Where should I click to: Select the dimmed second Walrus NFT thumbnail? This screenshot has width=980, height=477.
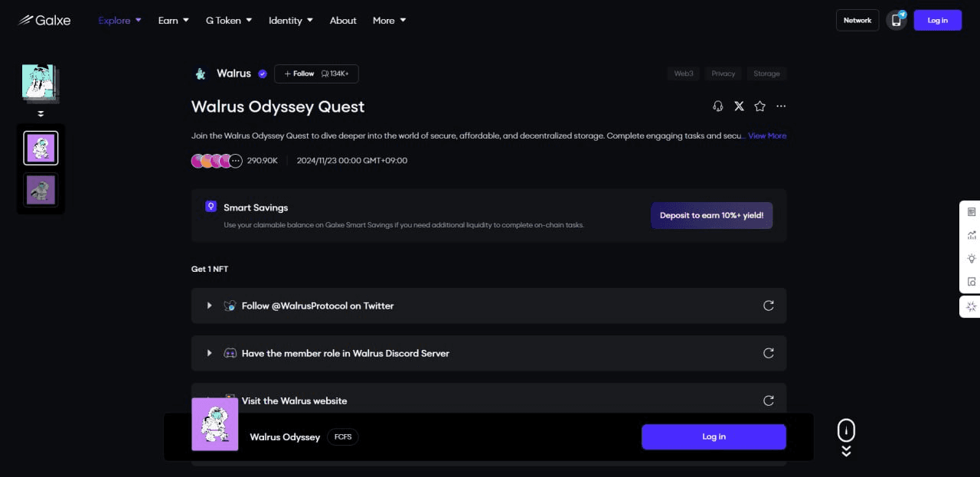click(41, 189)
